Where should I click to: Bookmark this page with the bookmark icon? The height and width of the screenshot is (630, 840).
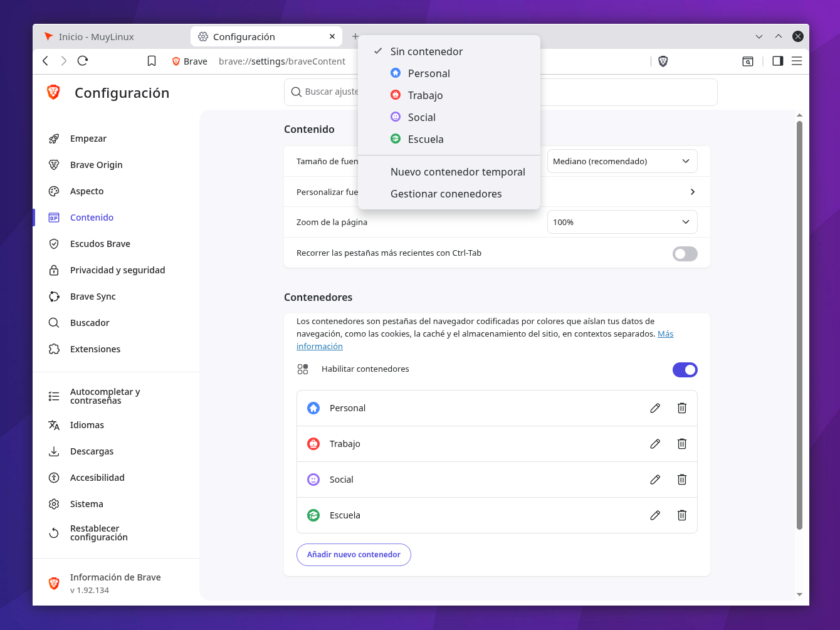pos(152,61)
